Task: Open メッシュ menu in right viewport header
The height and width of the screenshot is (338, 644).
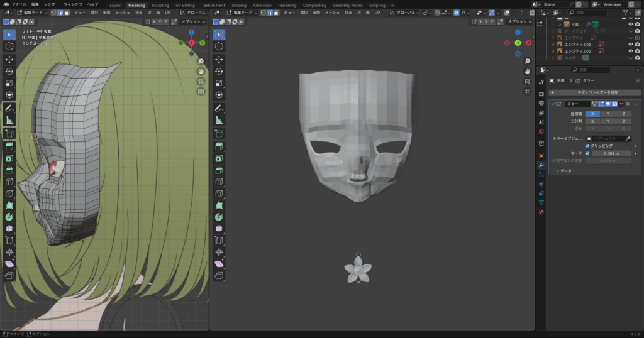Action: point(332,13)
